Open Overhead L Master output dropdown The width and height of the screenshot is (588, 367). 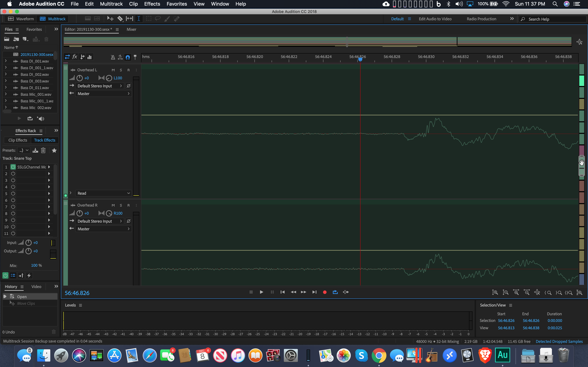pos(103,93)
